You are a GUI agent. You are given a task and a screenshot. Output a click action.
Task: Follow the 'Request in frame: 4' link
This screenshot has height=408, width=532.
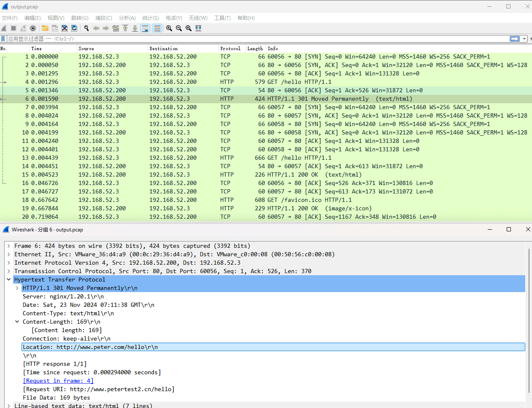click(x=58, y=381)
